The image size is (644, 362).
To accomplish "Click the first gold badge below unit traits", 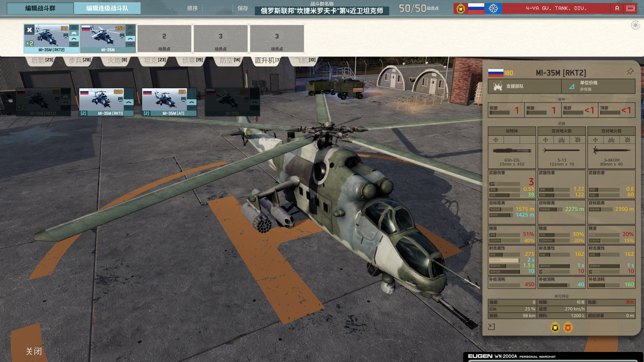I will (x=555, y=327).
